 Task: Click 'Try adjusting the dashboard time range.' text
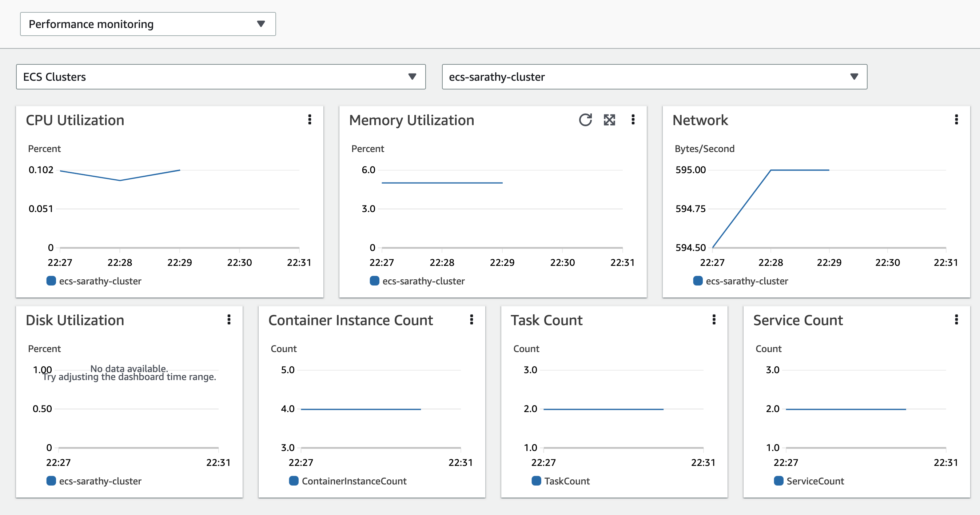[129, 377]
